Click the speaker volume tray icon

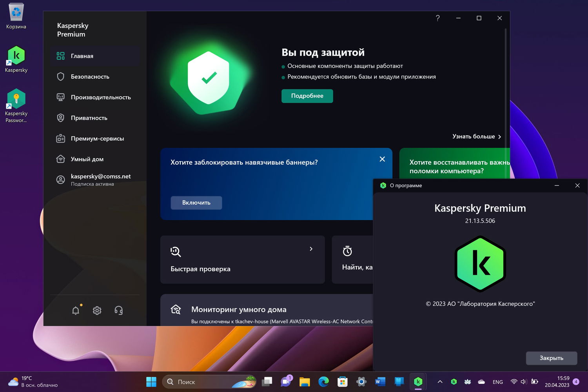click(x=524, y=382)
